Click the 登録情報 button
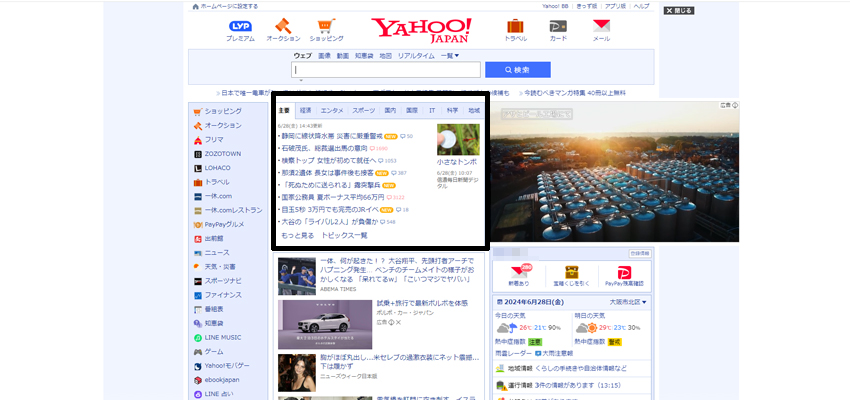 tap(639, 253)
